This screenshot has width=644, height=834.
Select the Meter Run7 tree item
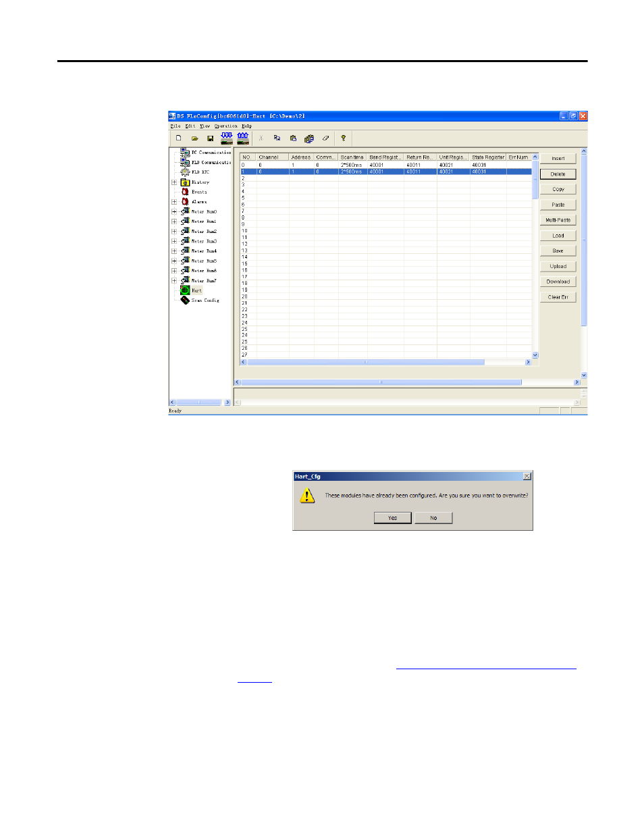point(204,280)
